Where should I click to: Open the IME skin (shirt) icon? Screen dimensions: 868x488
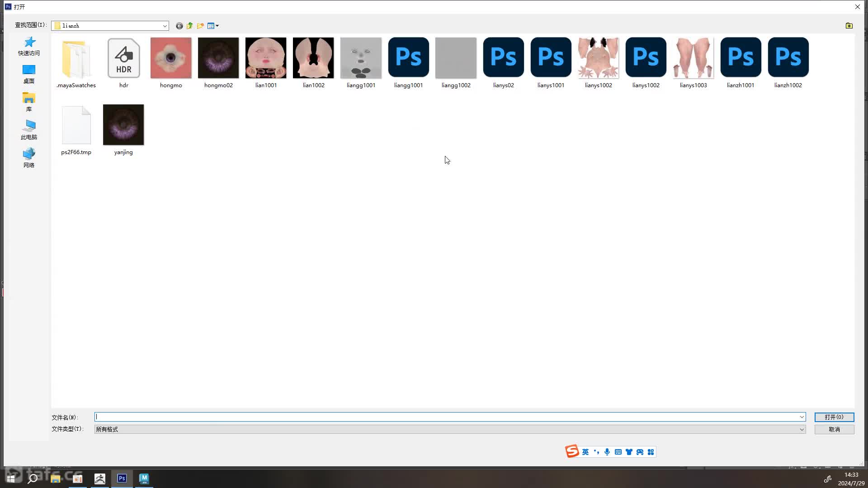pos(629,452)
